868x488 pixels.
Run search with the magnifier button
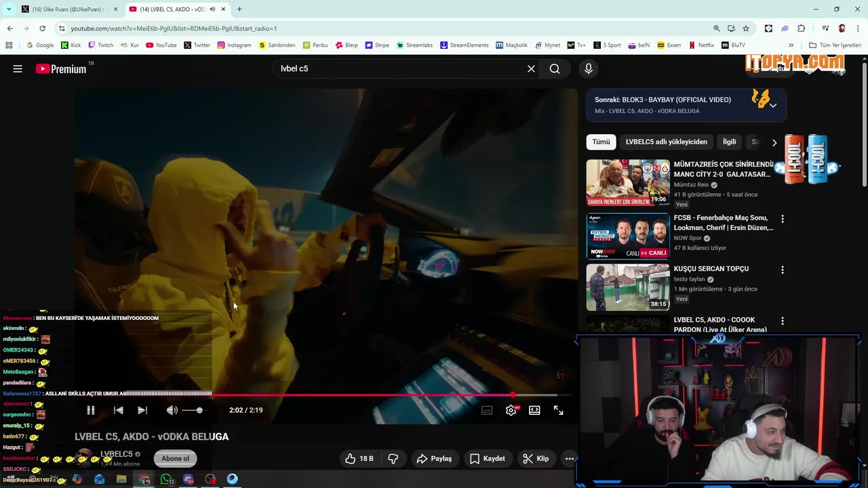tap(555, 68)
